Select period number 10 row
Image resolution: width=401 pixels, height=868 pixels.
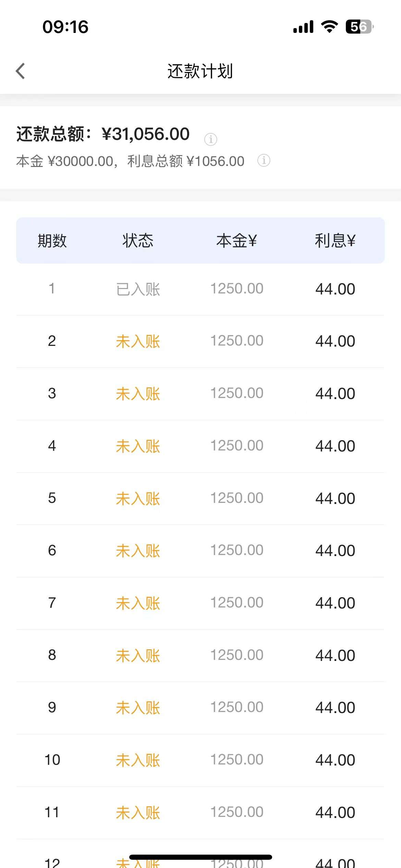[200, 760]
